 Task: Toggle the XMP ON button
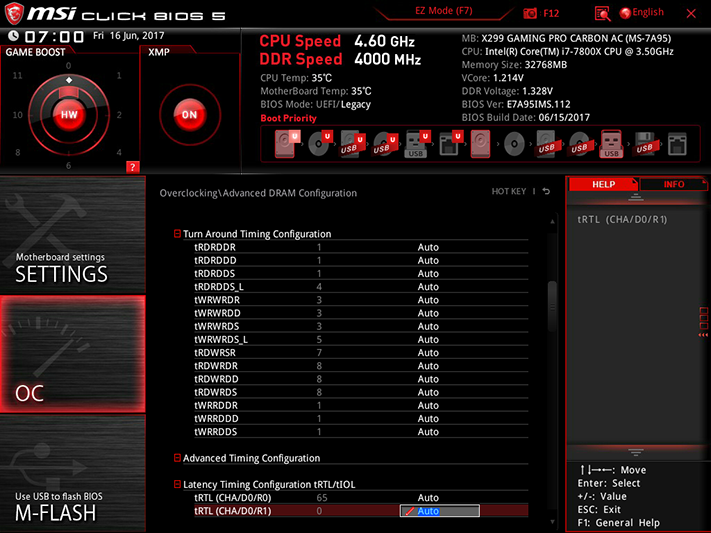pyautogui.click(x=190, y=114)
